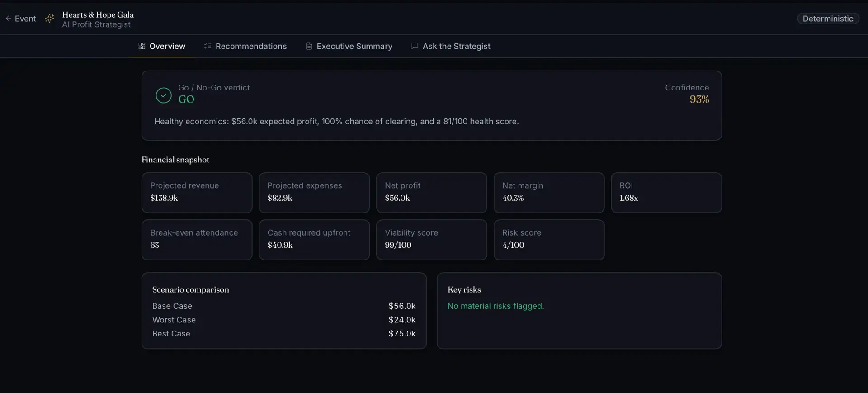
Task: Click the Risk score label
Action: pyautogui.click(x=521, y=232)
